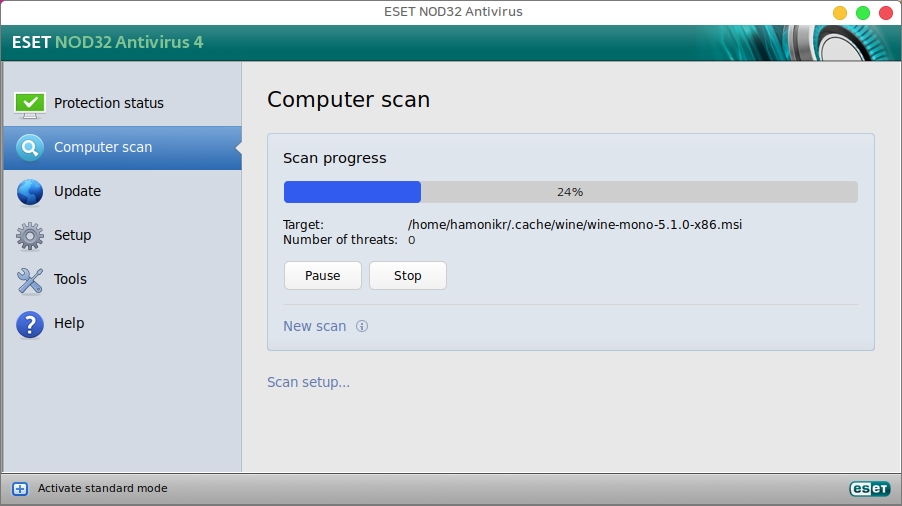
Task: Click the Setup gear icon
Action: [x=30, y=236]
